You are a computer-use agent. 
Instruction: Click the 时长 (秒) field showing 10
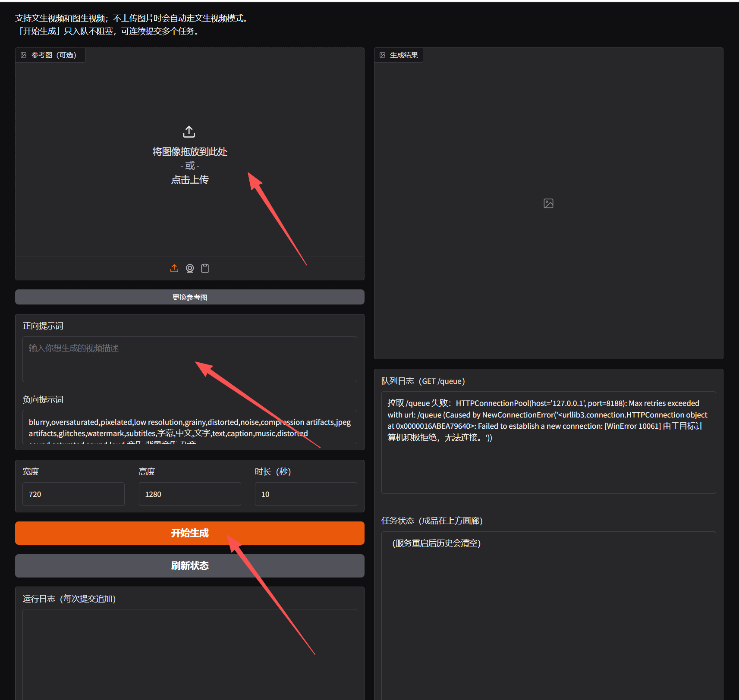pos(306,494)
